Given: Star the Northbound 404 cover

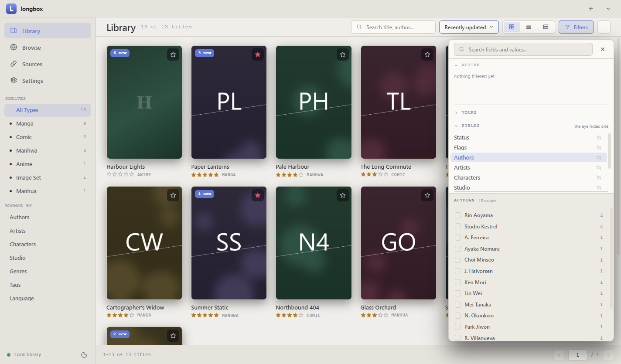Looking at the screenshot, I should click(343, 195).
